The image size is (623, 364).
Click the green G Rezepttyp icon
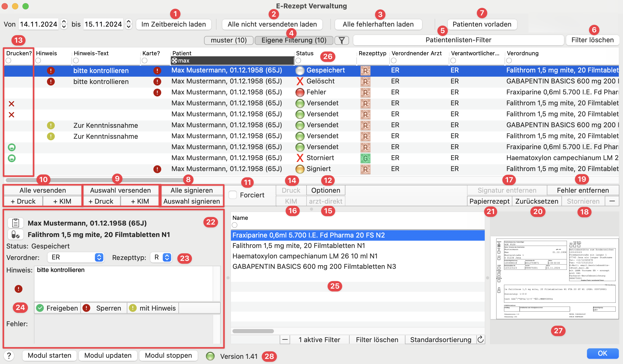point(366,158)
